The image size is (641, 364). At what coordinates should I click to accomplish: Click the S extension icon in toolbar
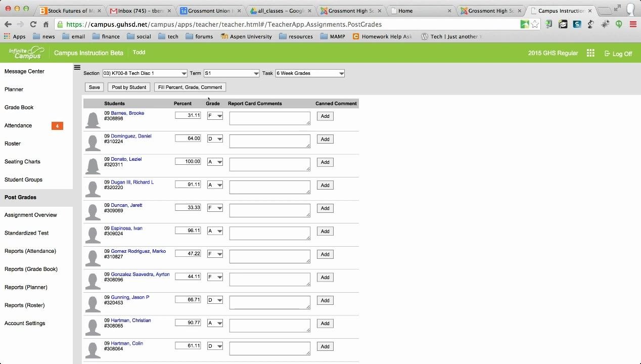tap(577, 24)
